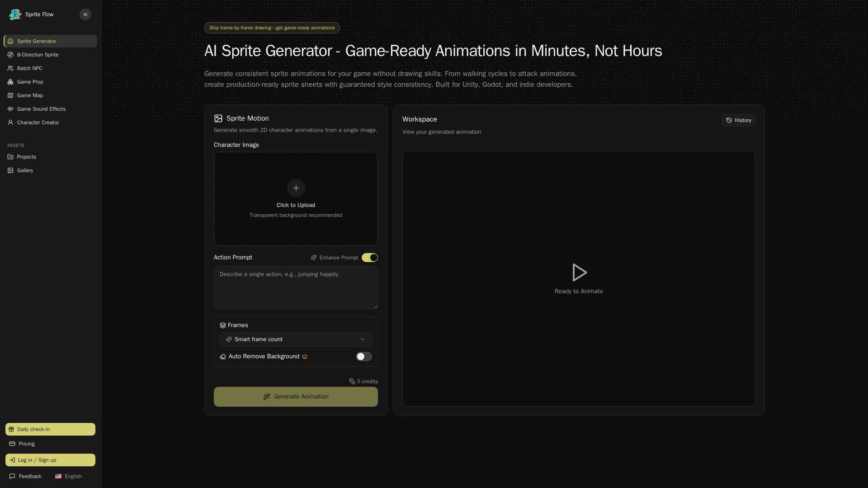
Task: Click the image icon beside Sprite Motion heading
Action: click(x=218, y=118)
